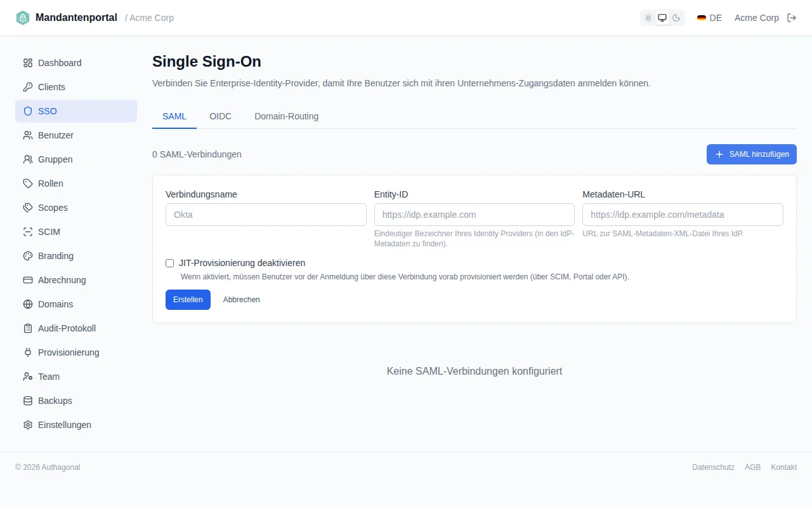Open Dashboard in the sidebar

pyautogui.click(x=76, y=63)
